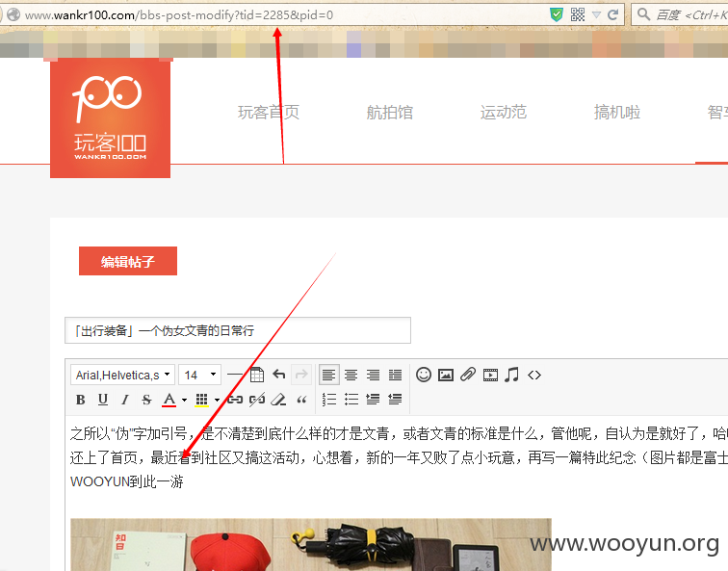Screen dimensions: 728x571
Task: Insert a video clip
Action: pos(490,375)
